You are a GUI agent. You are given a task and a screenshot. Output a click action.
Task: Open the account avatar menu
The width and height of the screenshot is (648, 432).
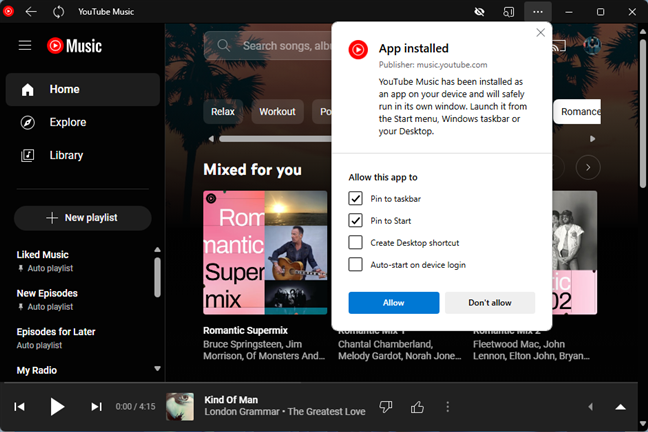point(592,45)
